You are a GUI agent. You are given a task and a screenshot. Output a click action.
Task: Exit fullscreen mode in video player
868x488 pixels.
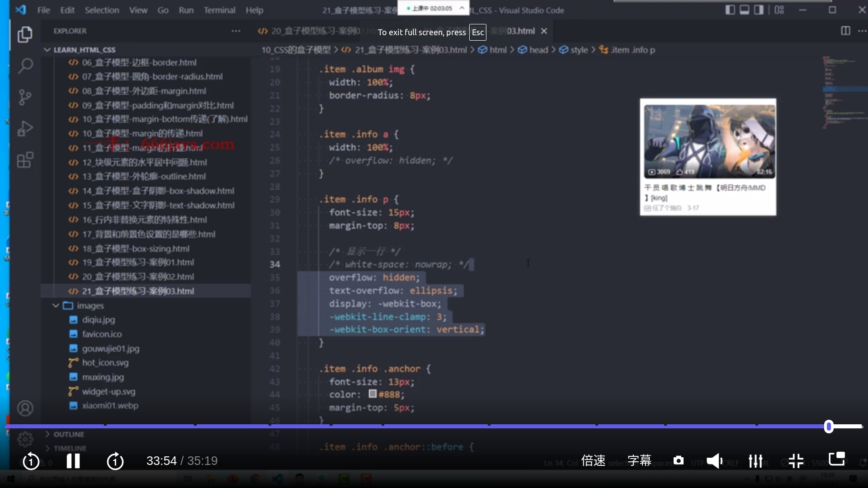click(x=796, y=460)
